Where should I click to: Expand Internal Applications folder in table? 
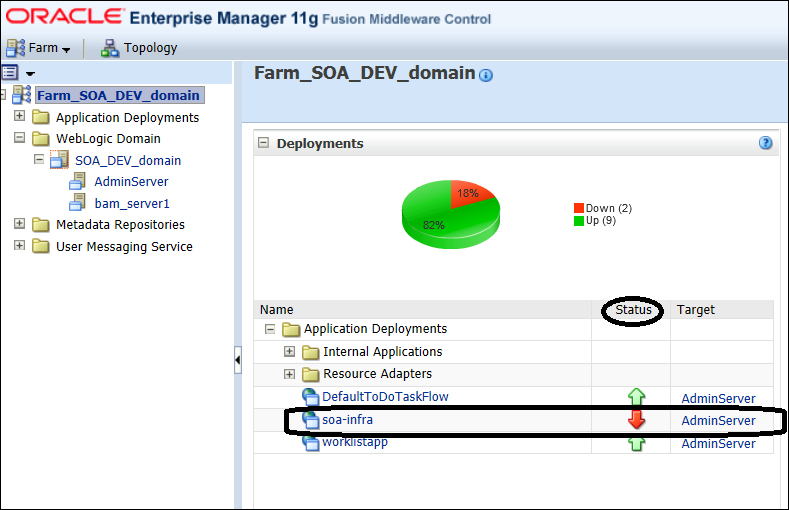289,351
